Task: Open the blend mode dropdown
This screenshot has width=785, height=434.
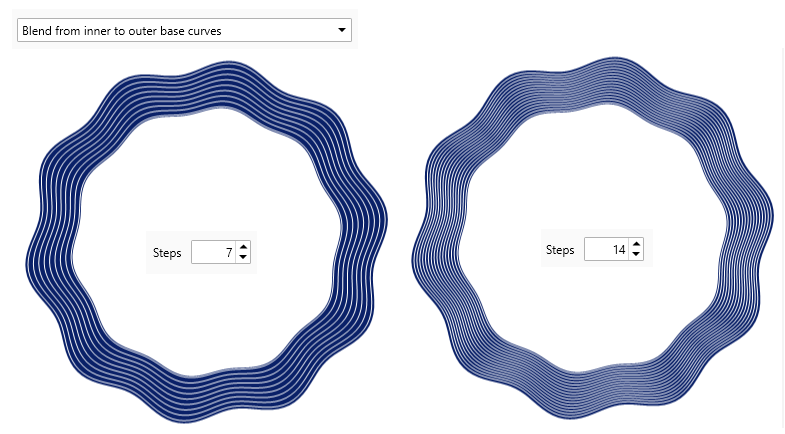Action: 184,30
